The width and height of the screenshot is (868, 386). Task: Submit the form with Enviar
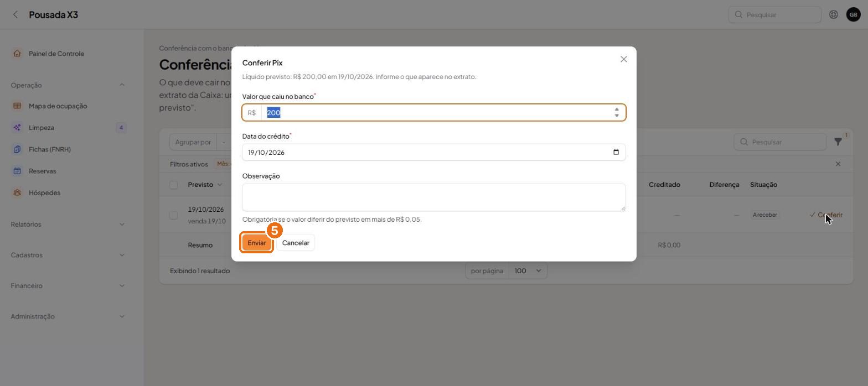click(257, 243)
